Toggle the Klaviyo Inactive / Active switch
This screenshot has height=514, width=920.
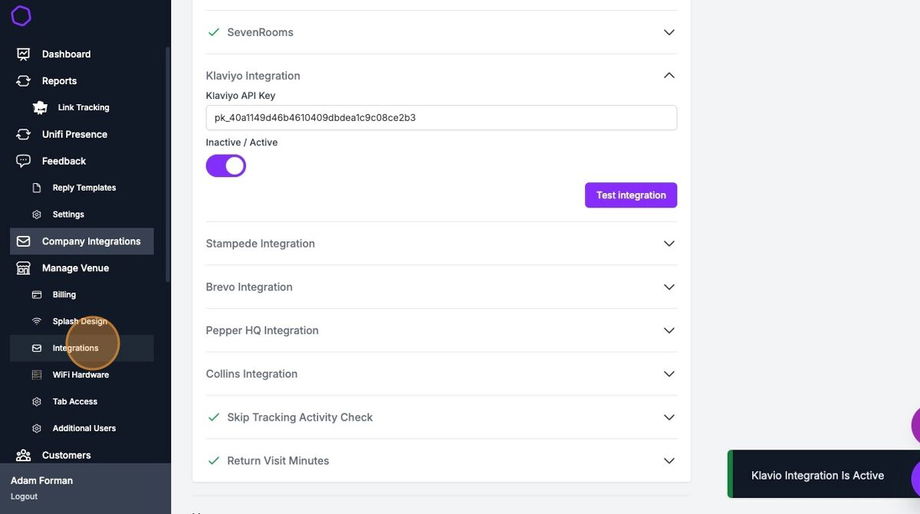coord(226,166)
